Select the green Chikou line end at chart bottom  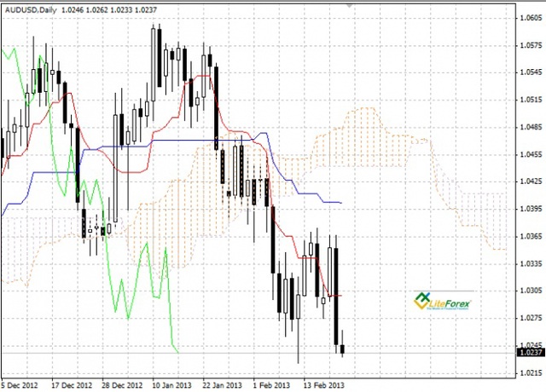[177, 352]
